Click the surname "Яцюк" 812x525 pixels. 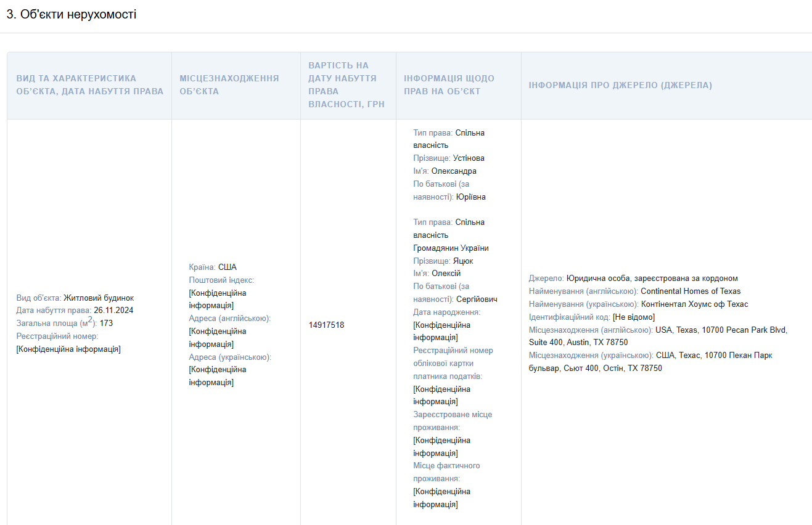(x=464, y=261)
